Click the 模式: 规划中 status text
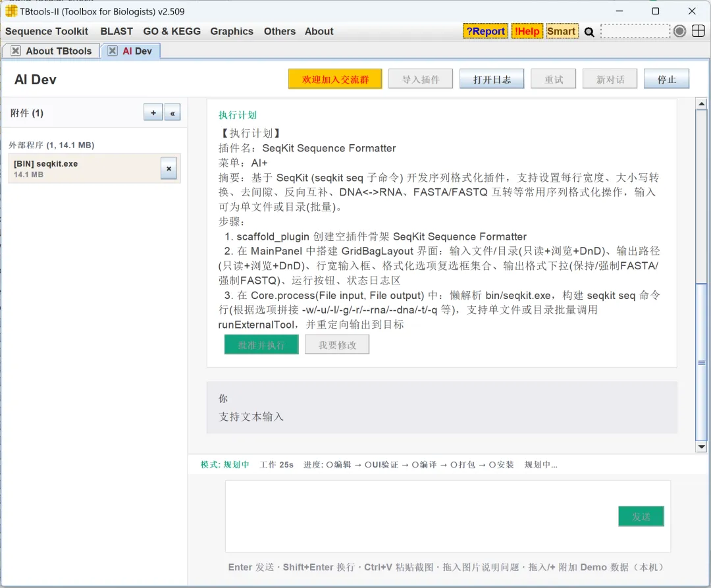This screenshot has height=588, width=711. pos(225,465)
